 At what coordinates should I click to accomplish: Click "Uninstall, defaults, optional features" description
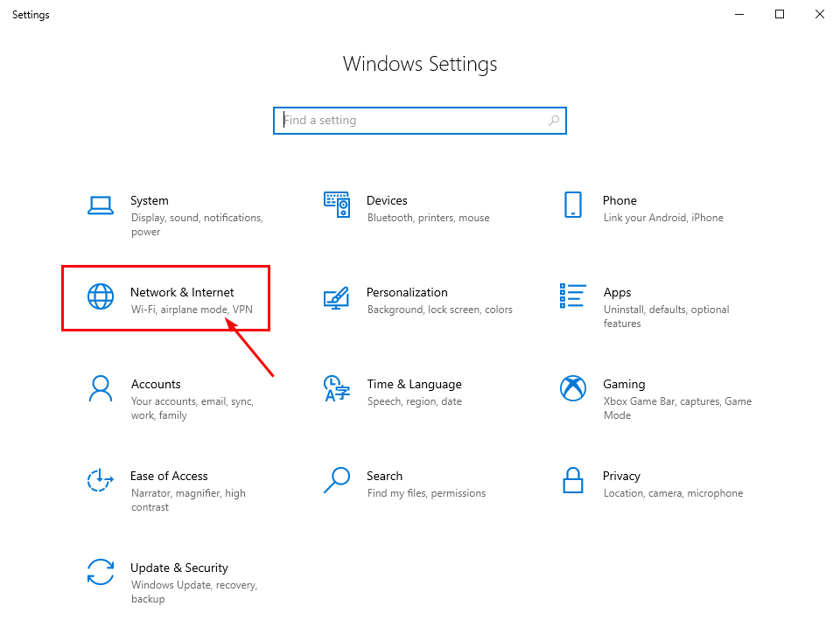coord(667,317)
